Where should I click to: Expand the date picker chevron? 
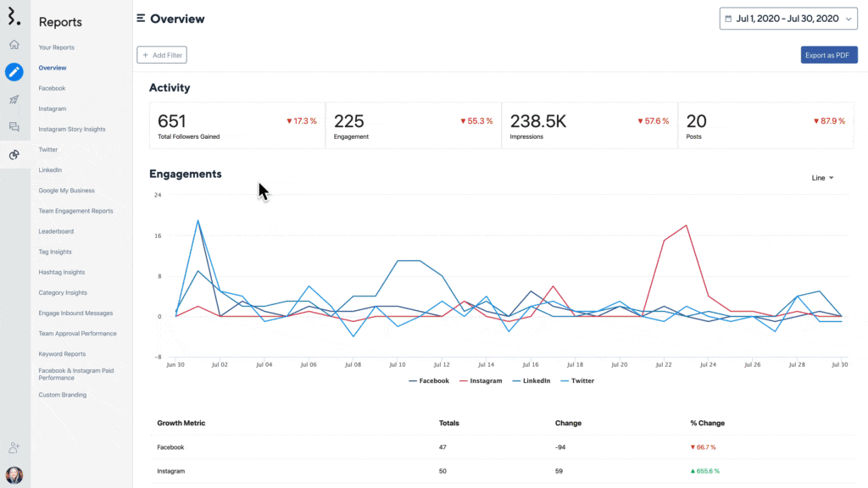[848, 18]
